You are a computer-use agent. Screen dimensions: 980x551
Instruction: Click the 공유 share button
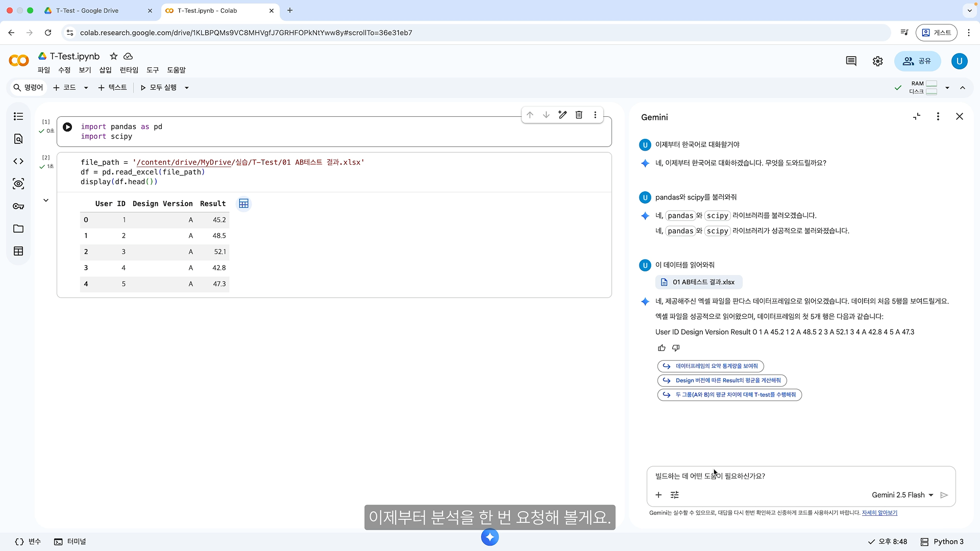(917, 61)
